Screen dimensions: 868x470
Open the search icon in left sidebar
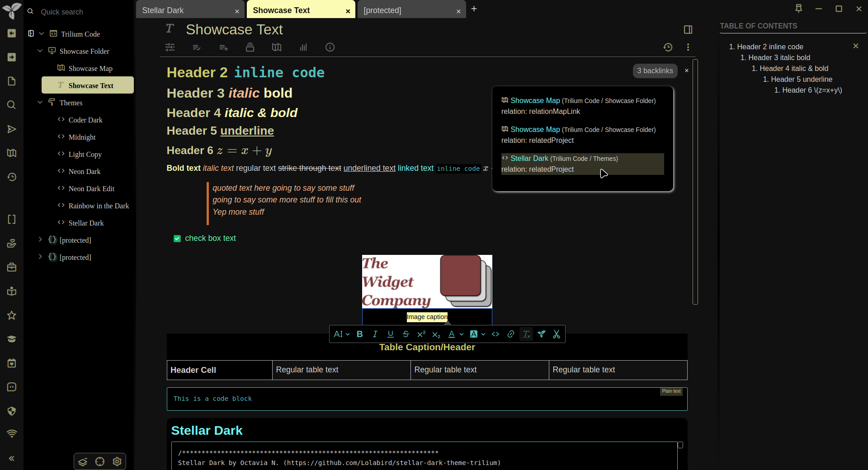12,105
